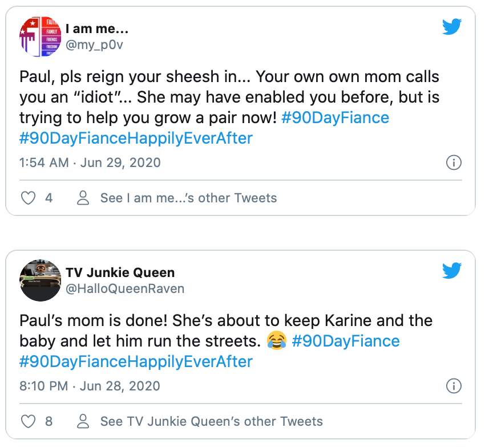Click Twitter bird logo on first tweet

[x=452, y=27]
